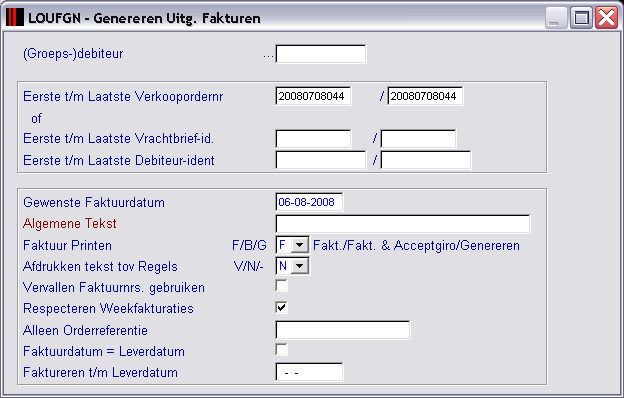The image size is (624, 398).
Task: Uncheck Respecteren Weekfakturaties
Action: click(x=281, y=307)
